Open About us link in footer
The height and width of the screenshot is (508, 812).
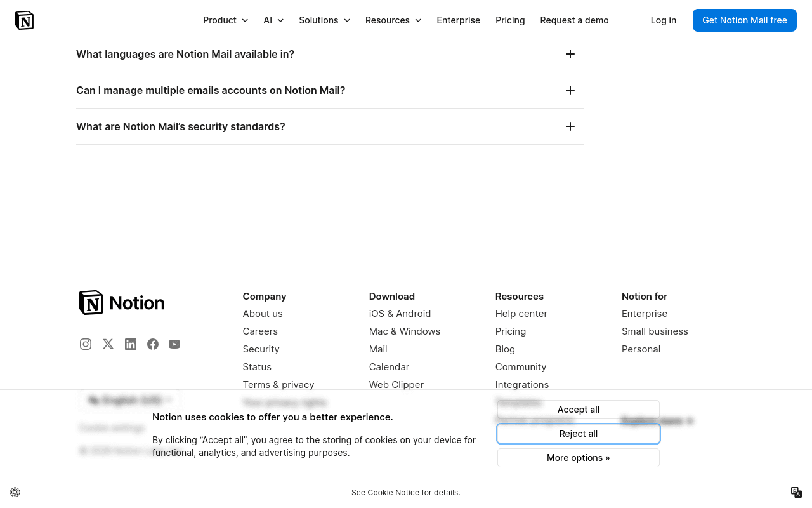coord(263,314)
